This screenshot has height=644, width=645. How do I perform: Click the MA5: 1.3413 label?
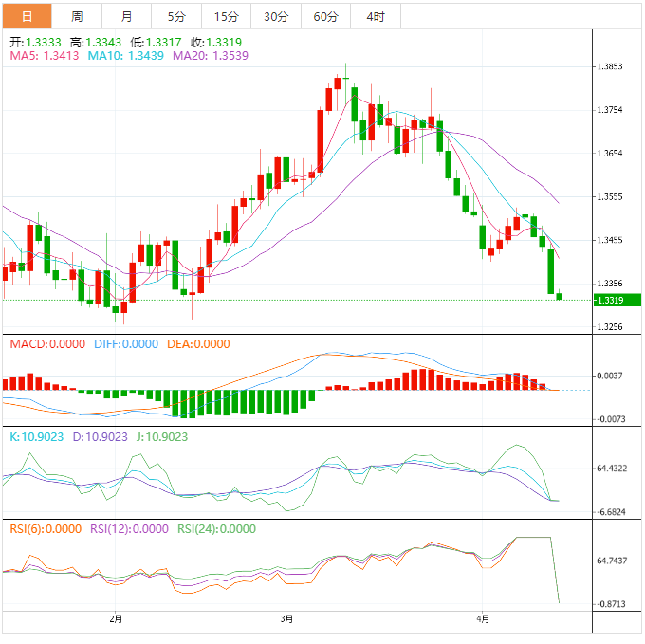[x=45, y=56]
